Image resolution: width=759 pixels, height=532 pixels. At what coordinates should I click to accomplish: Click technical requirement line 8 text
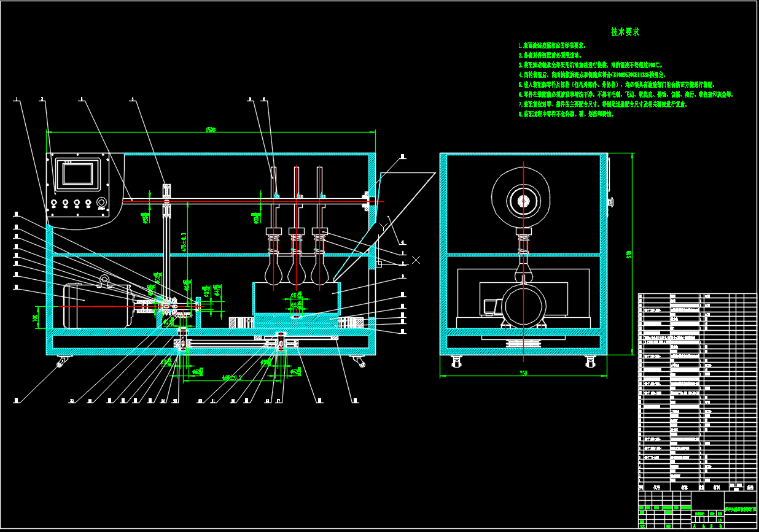566,114
